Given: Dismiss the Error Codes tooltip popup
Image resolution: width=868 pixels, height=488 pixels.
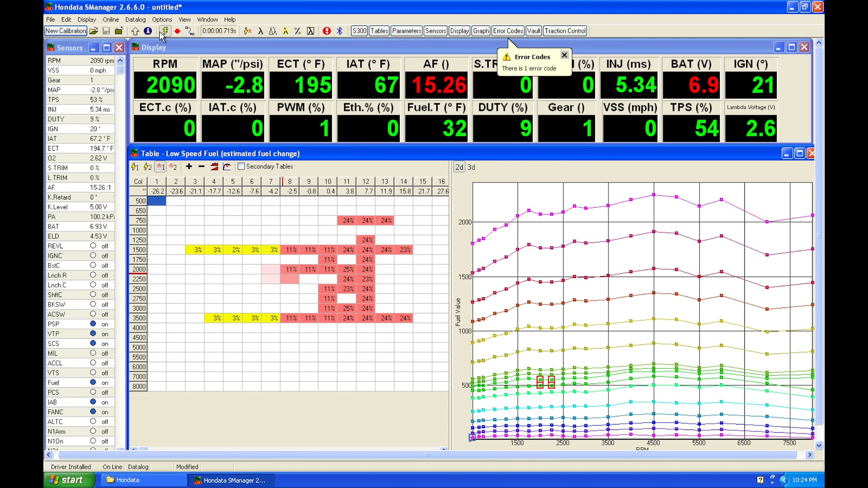Looking at the screenshot, I should (x=564, y=55).
